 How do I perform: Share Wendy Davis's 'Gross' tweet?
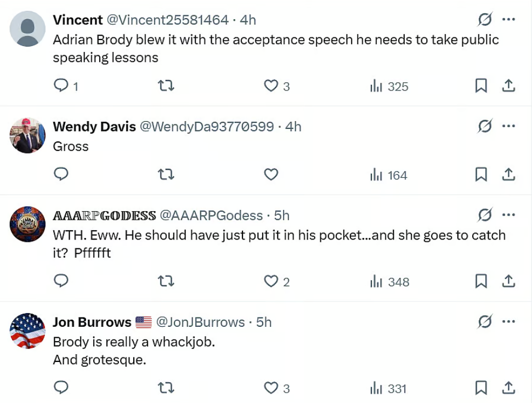click(508, 174)
